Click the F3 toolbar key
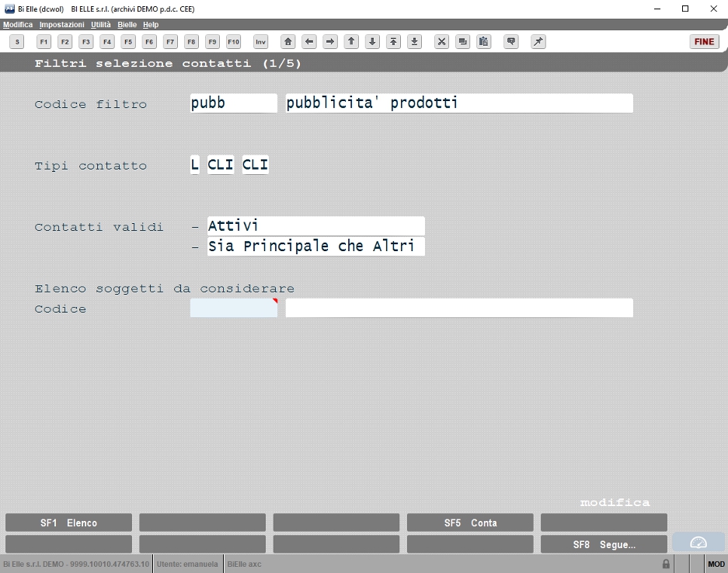The height and width of the screenshot is (573, 728). coord(86,42)
